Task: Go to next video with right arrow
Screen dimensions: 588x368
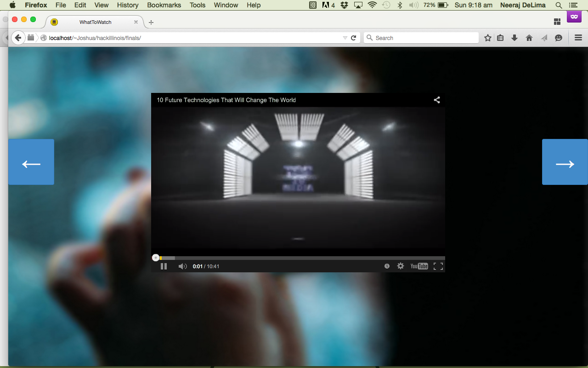Action: (x=565, y=162)
